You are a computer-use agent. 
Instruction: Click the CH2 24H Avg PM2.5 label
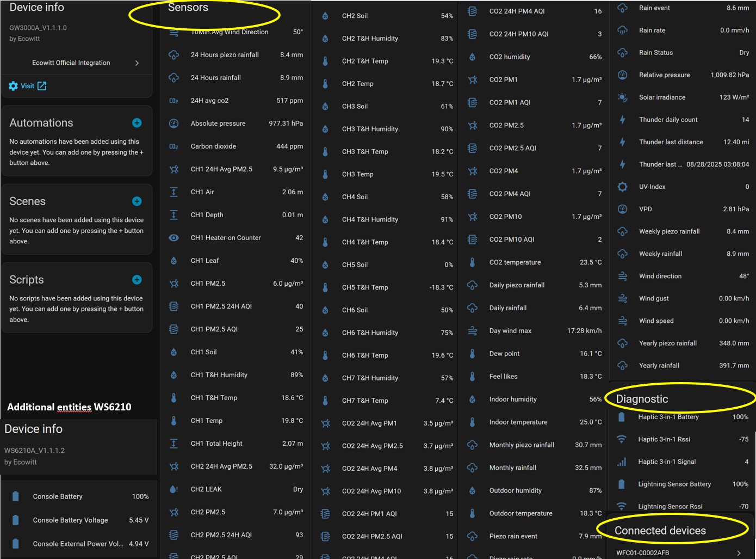221,466
